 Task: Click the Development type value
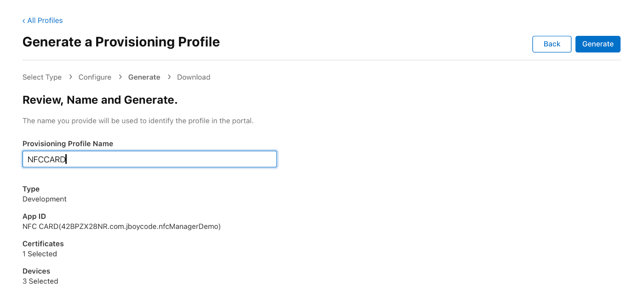tap(45, 199)
